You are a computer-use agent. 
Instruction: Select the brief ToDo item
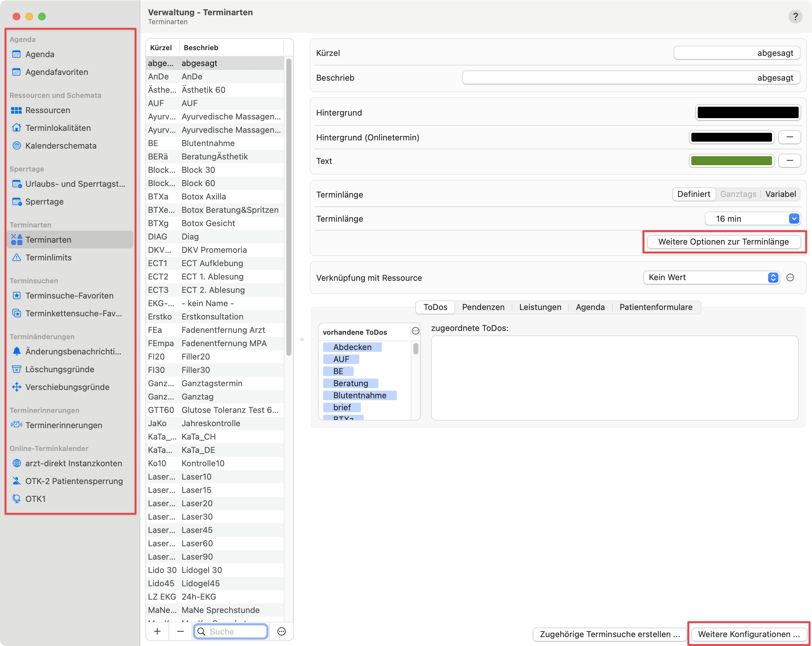coord(342,407)
